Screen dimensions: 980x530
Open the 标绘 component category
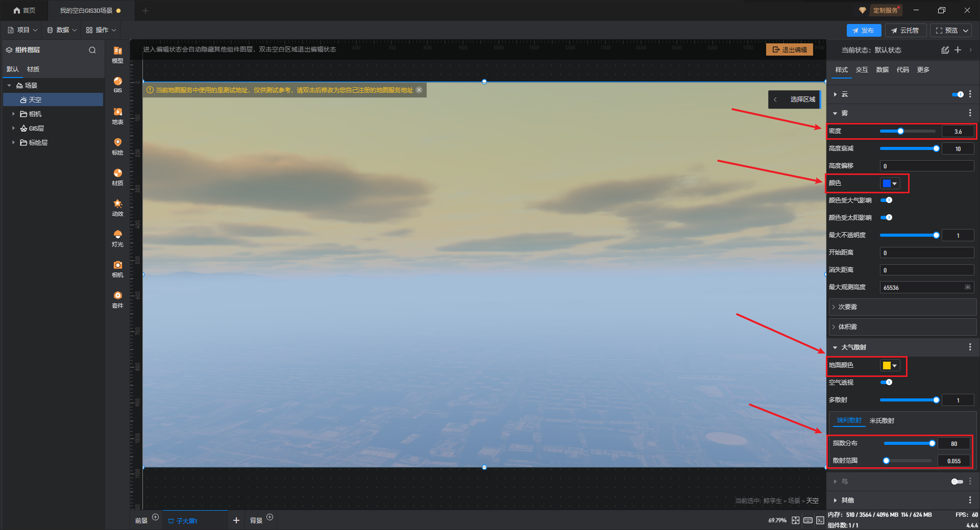(x=117, y=146)
